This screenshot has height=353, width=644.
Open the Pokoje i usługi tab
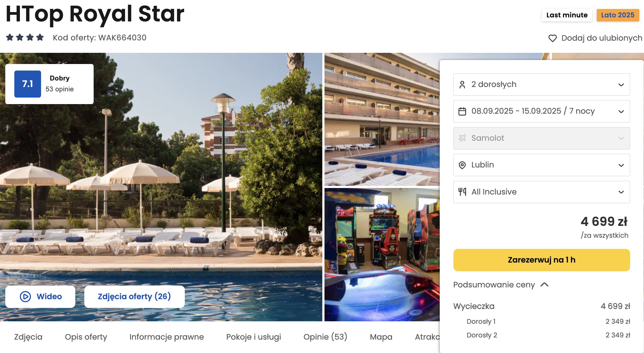[254, 337]
